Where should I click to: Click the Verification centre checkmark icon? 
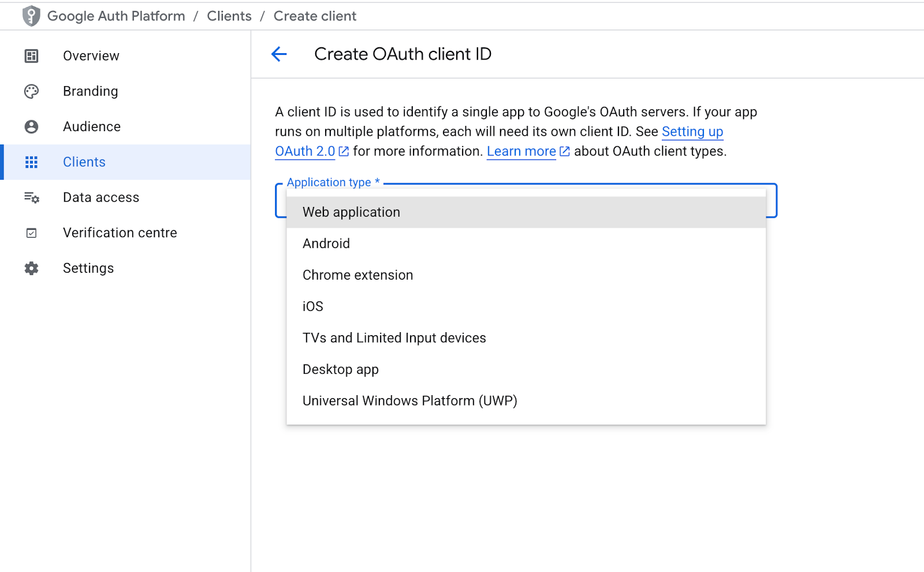31,232
